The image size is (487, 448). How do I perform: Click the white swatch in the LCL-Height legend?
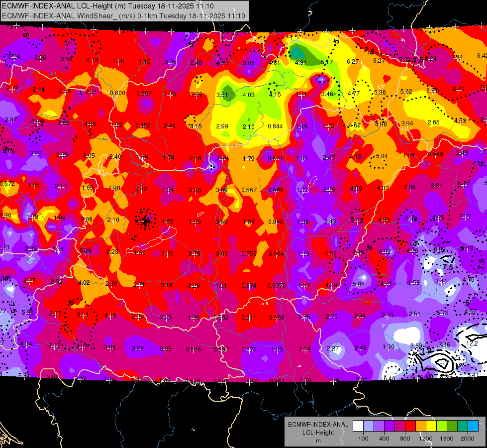pos(358,426)
